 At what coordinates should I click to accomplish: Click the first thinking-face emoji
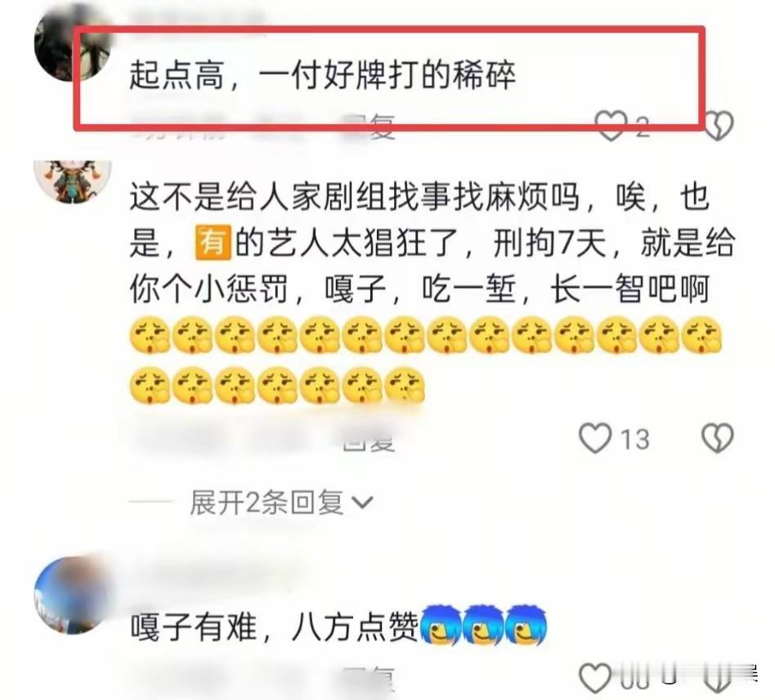click(150, 335)
